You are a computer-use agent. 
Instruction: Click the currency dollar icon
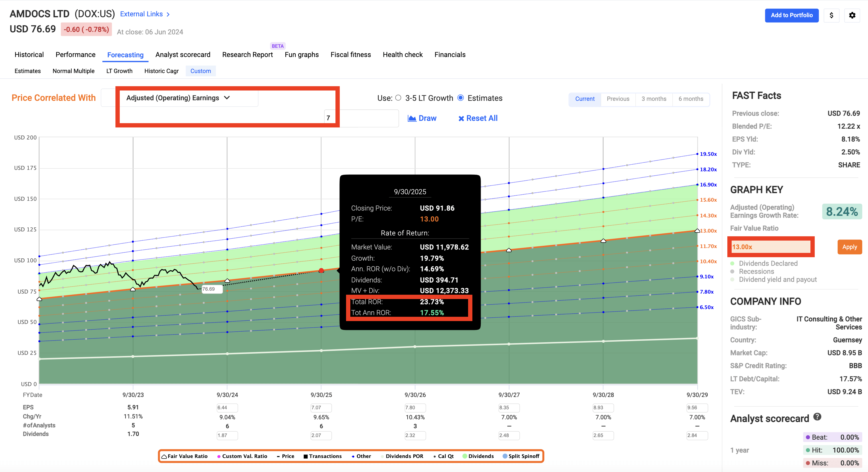tap(832, 15)
